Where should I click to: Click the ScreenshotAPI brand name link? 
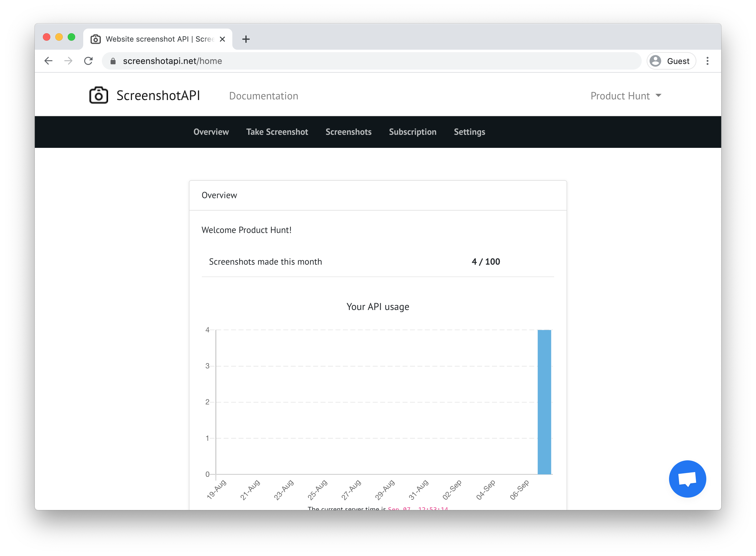(158, 96)
